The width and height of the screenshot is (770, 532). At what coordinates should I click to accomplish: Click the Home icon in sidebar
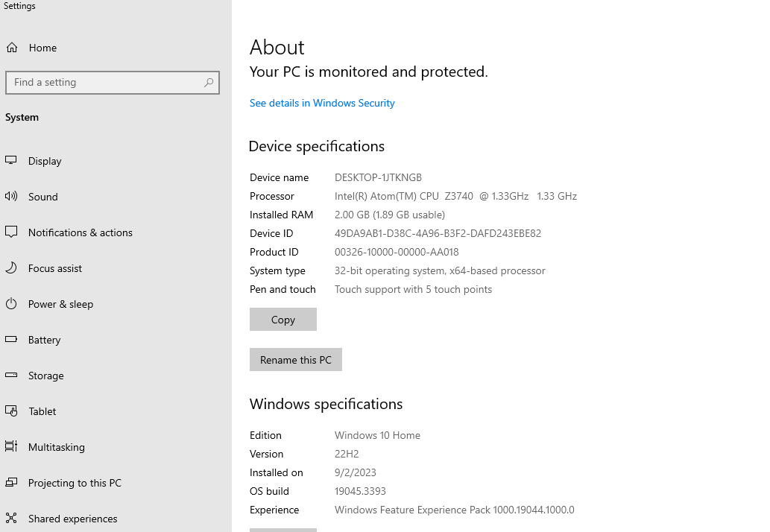coord(12,48)
